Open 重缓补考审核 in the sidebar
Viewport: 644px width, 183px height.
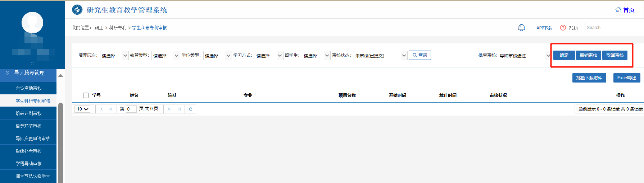tap(28, 151)
